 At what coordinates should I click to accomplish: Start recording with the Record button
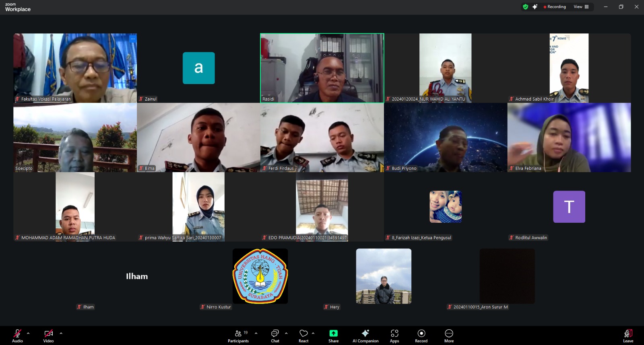pyautogui.click(x=421, y=335)
